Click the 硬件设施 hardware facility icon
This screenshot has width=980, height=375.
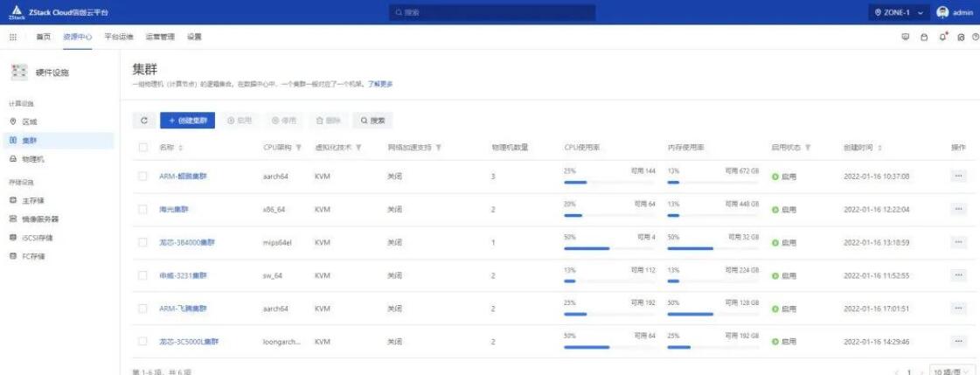click(x=19, y=73)
